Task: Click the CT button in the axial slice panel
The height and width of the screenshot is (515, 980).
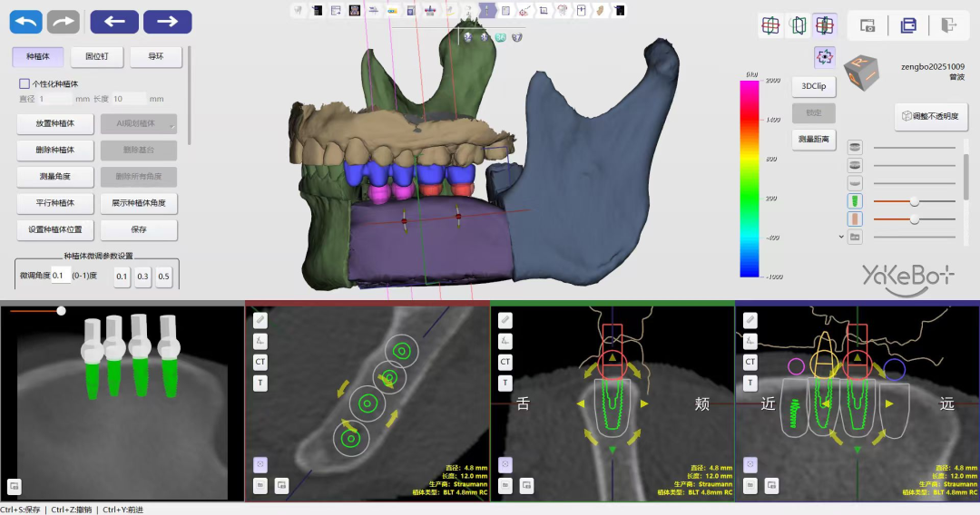Action: [x=260, y=362]
